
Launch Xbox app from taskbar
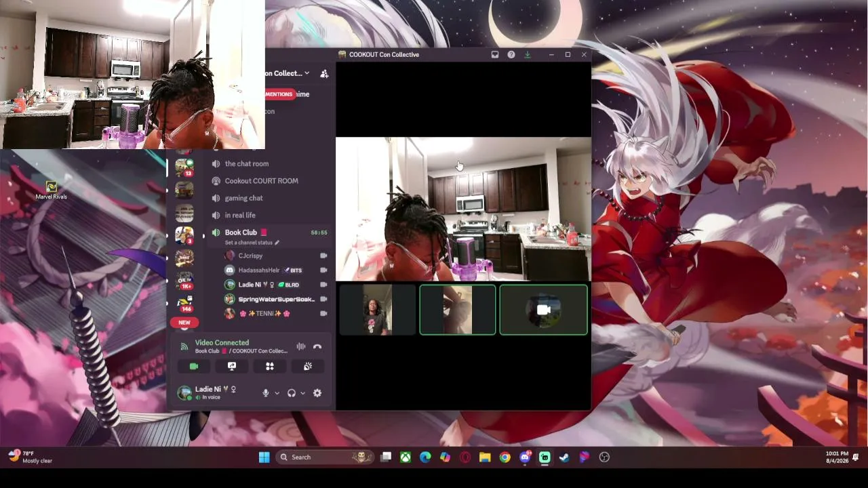coord(406,457)
